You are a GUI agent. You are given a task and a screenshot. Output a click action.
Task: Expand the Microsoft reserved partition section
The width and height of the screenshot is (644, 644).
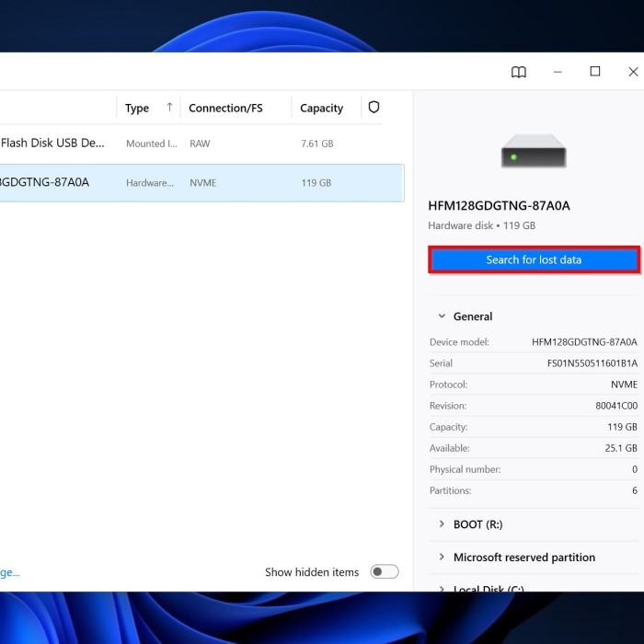[442, 557]
